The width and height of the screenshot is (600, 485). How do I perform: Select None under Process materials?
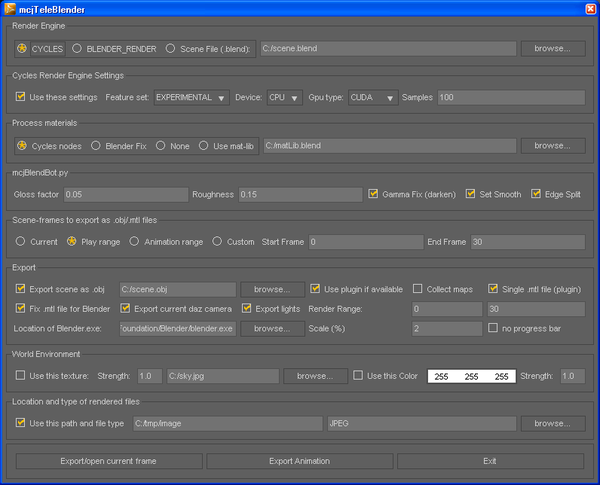click(x=161, y=146)
